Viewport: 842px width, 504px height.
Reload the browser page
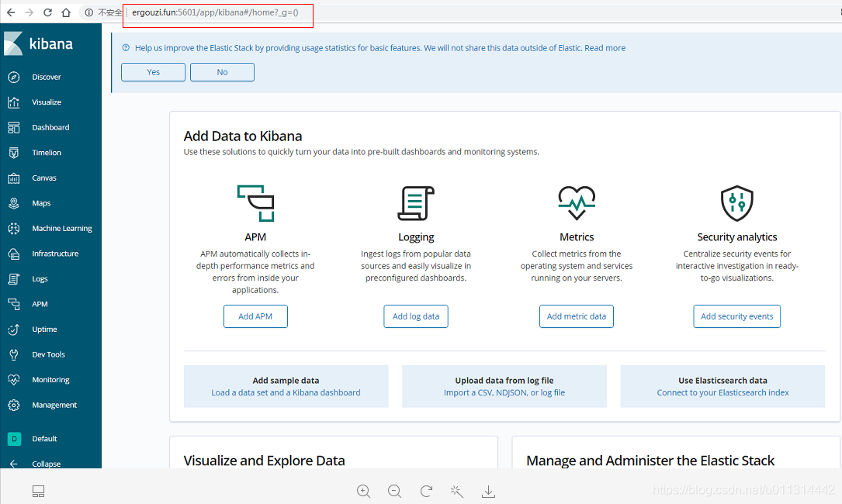[48, 12]
